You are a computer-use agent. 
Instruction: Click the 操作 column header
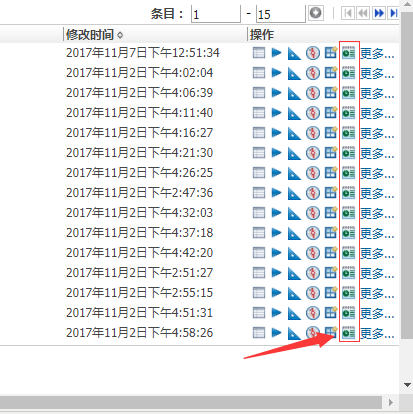click(262, 35)
